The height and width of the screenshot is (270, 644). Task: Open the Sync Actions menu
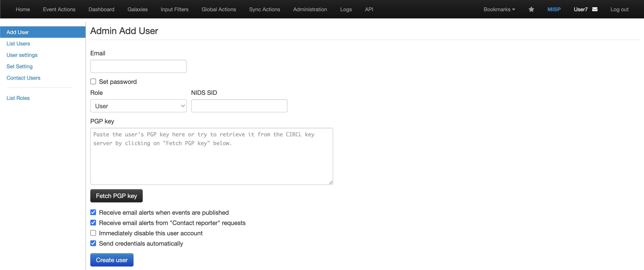pyautogui.click(x=264, y=9)
